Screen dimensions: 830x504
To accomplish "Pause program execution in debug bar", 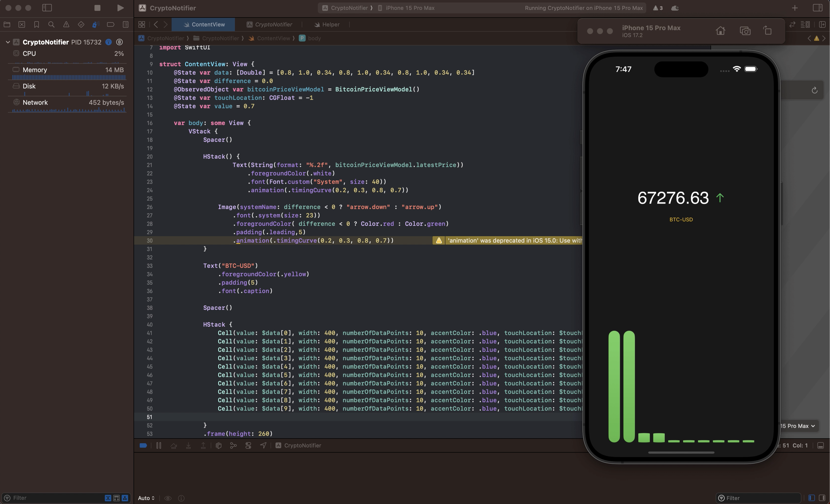I will coord(159,445).
